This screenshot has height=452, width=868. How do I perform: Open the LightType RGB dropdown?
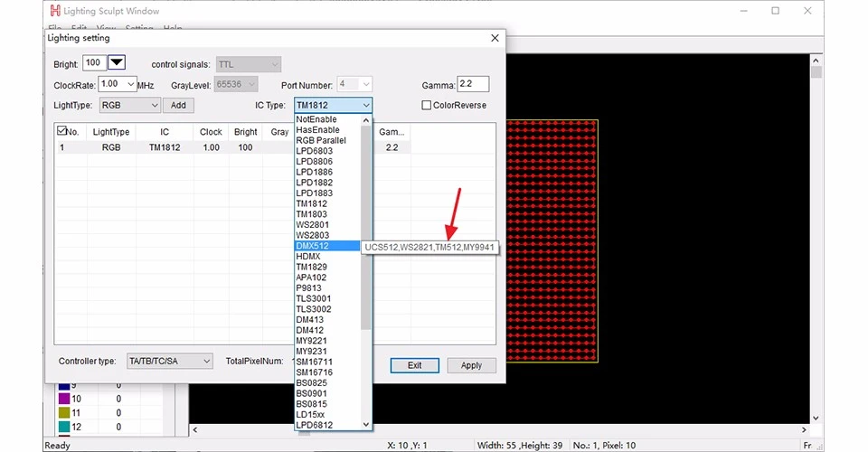click(130, 105)
